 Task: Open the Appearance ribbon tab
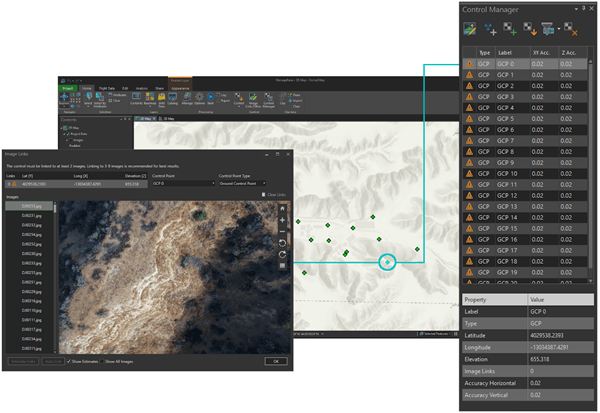[180, 88]
